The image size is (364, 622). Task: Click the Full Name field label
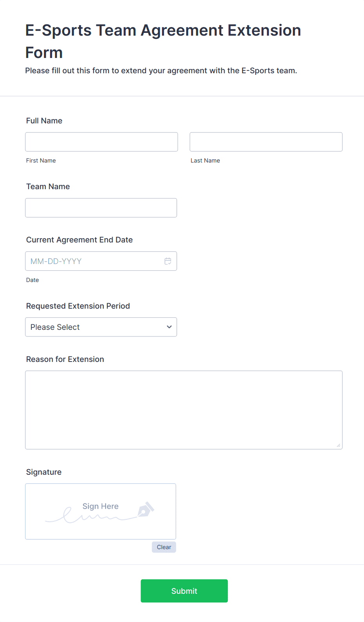44,121
